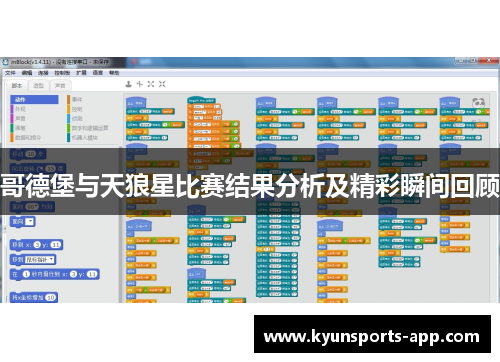
Task: Select the shrink sprite tool icon
Action: tap(162, 84)
